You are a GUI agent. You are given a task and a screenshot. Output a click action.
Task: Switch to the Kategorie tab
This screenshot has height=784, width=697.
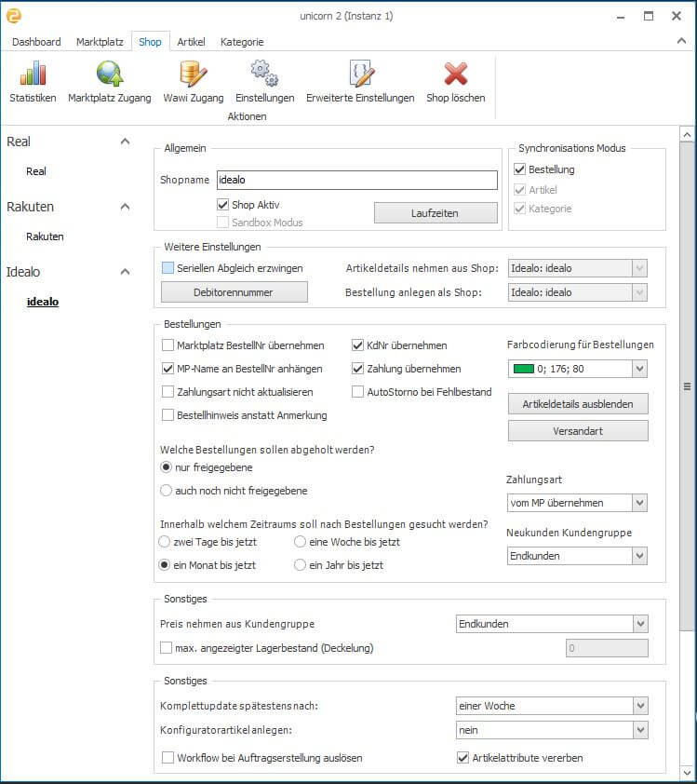pyautogui.click(x=242, y=42)
